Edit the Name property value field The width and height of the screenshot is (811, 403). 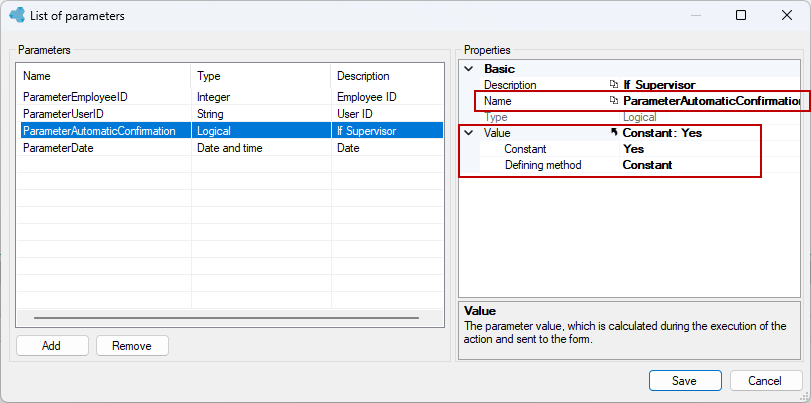point(710,101)
